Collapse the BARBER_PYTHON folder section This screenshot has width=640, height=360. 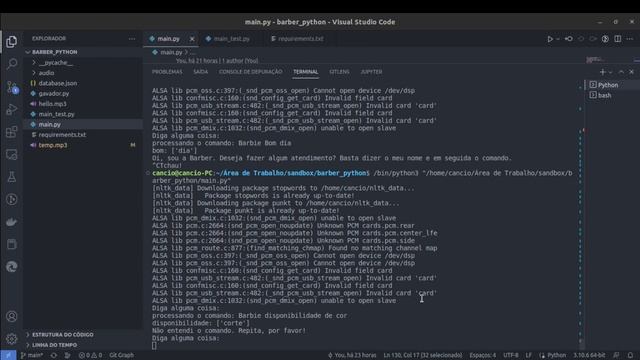[x=83, y=52]
